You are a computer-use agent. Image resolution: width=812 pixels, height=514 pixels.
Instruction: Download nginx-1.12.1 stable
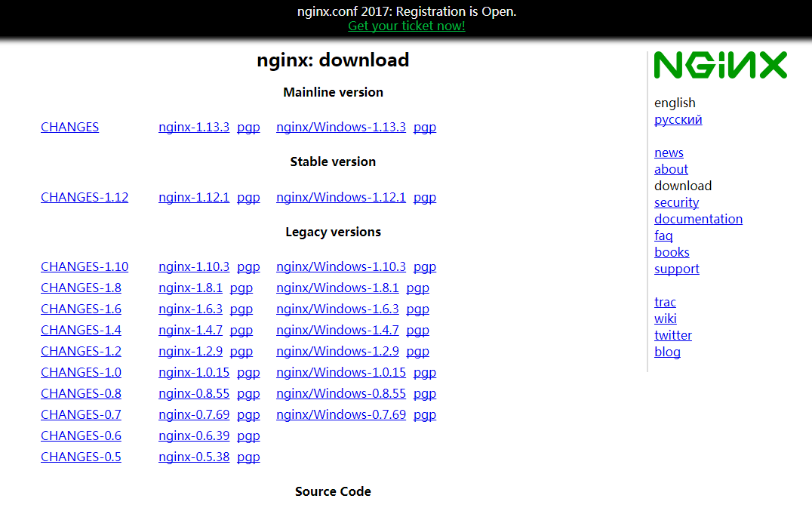[x=194, y=198]
